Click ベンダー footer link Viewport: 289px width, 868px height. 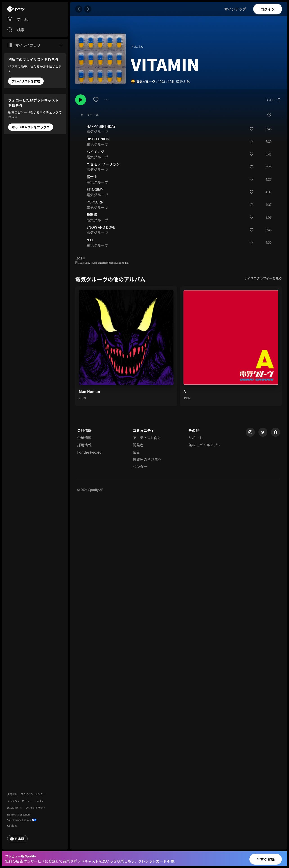pos(140,467)
